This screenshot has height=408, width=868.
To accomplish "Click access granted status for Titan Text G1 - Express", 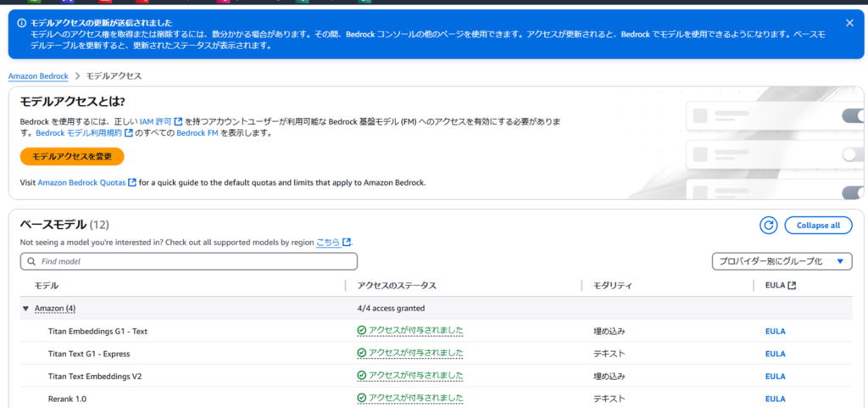I will [x=410, y=353].
